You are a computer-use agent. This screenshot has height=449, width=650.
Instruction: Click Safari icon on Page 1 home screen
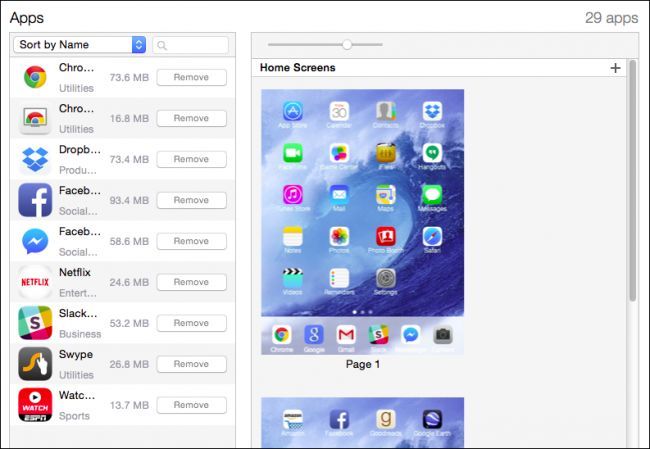(432, 236)
